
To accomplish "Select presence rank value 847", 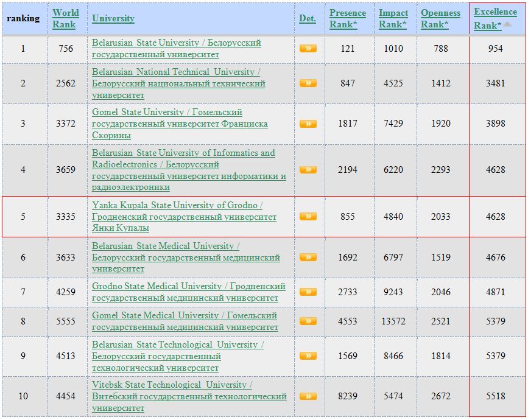I will 348,83.
